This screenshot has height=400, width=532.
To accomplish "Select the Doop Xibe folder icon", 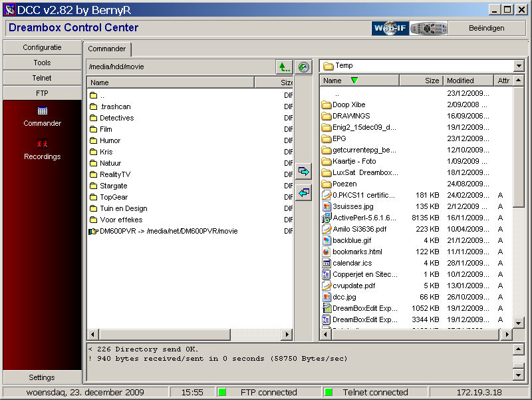I will coord(327,104).
